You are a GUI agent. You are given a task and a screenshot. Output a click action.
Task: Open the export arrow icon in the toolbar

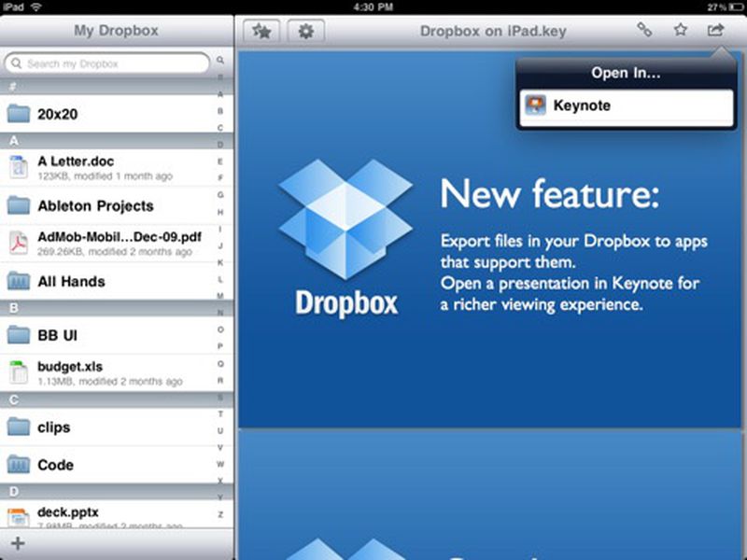(716, 31)
